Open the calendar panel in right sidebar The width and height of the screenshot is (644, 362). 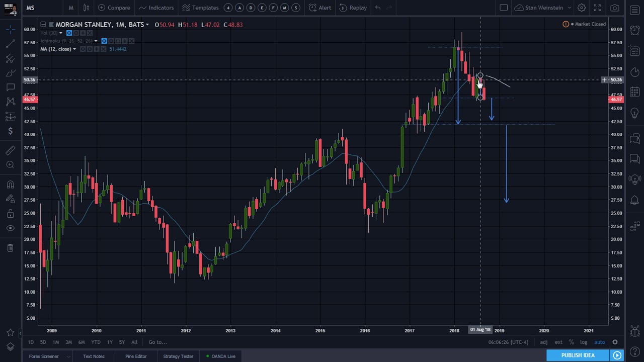634,92
